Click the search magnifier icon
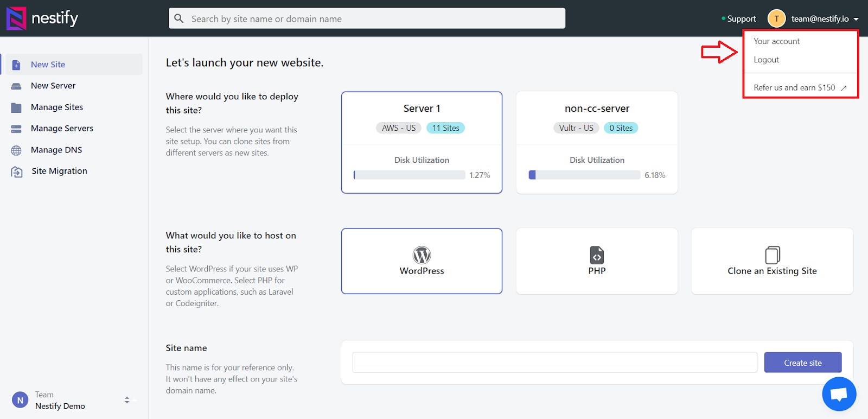 tap(179, 18)
